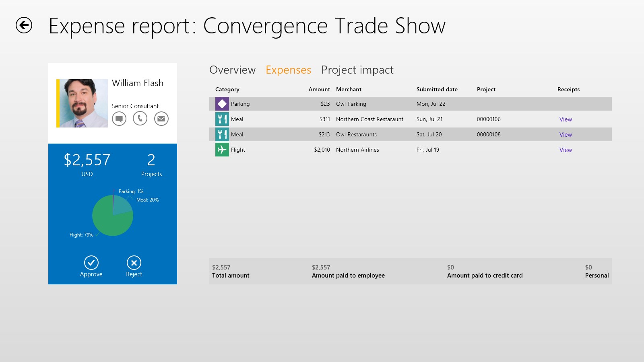Select the Expenses tab
This screenshot has height=362, width=644.
pos(288,70)
